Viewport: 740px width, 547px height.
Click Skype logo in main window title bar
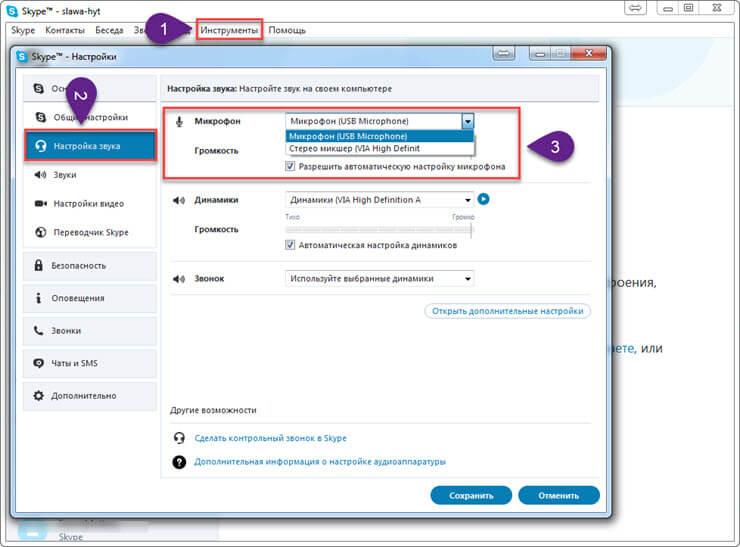click(x=12, y=11)
